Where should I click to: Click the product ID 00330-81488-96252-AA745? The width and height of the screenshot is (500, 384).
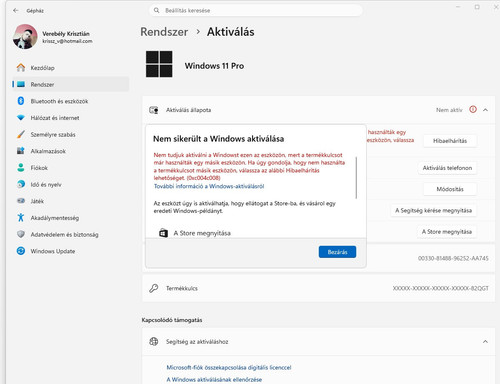tap(453, 258)
